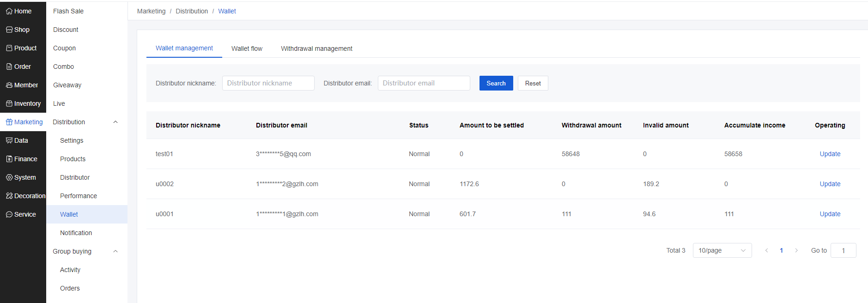Click nickname cell test01
The image size is (868, 303).
tap(164, 154)
